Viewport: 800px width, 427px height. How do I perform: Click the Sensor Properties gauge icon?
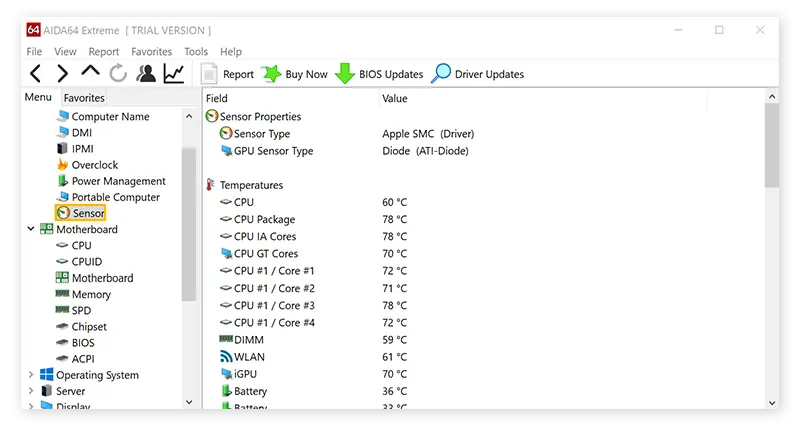(212, 116)
